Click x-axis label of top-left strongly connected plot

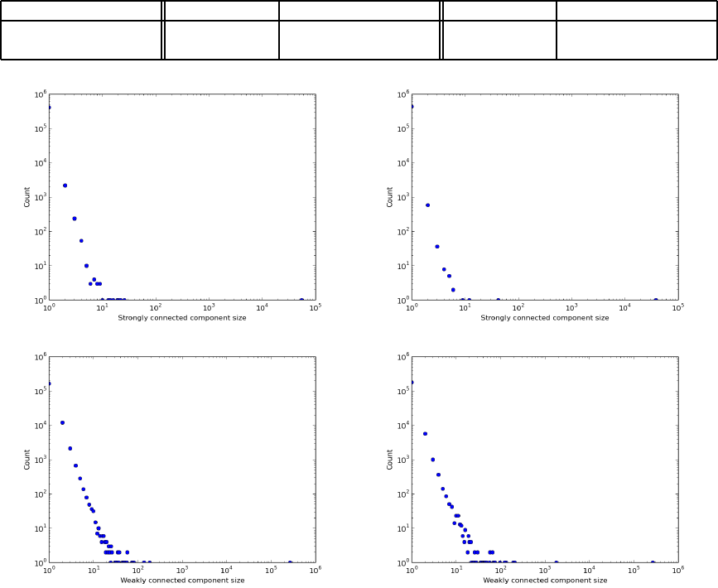click(181, 318)
